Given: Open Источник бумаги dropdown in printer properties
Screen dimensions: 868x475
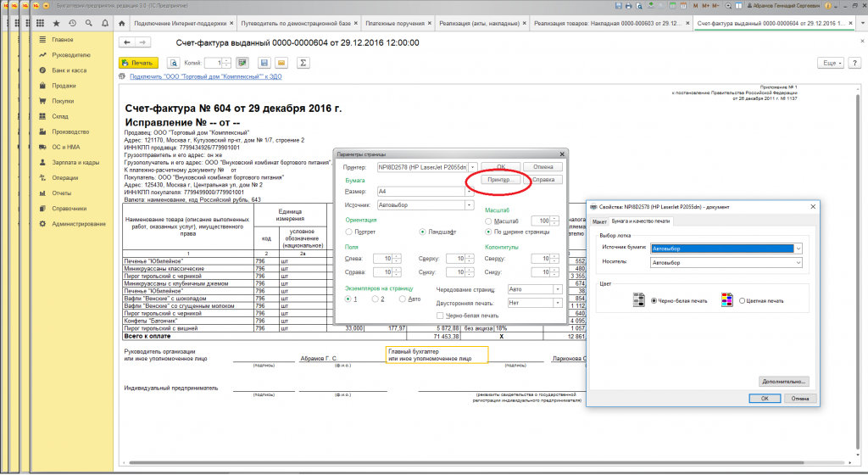Looking at the screenshot, I should click(798, 249).
